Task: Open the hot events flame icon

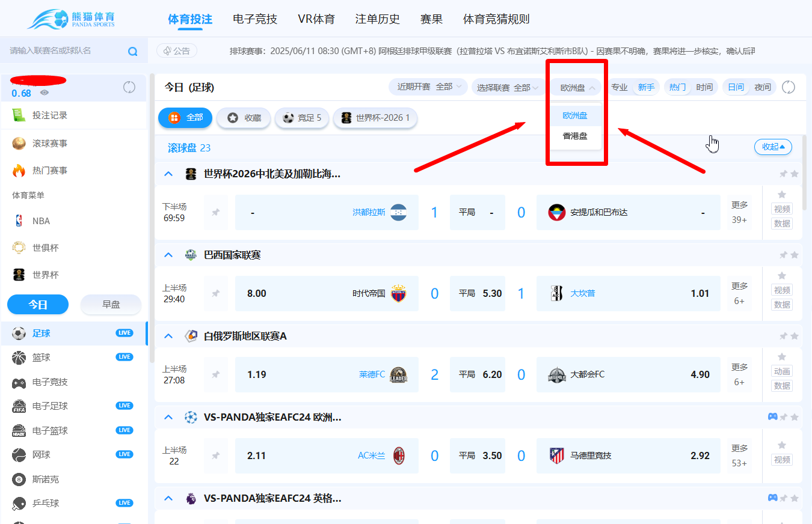Action: coord(19,171)
